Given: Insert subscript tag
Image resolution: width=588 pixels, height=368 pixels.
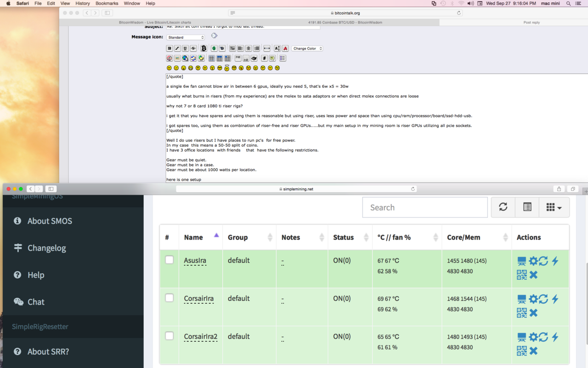Looking at the screenshot, I should tap(246, 58).
